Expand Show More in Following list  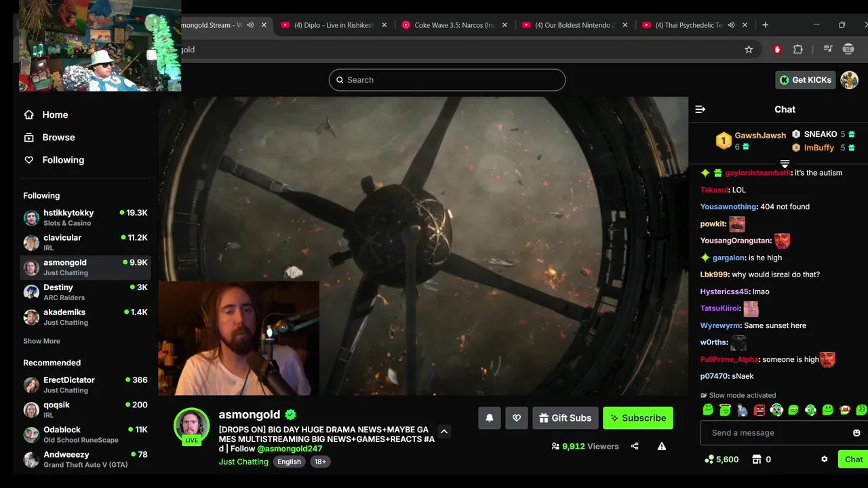point(41,341)
